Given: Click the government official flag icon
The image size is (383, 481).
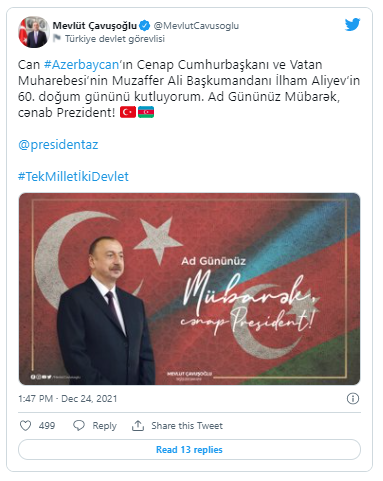Looking at the screenshot, I should tap(57, 38).
